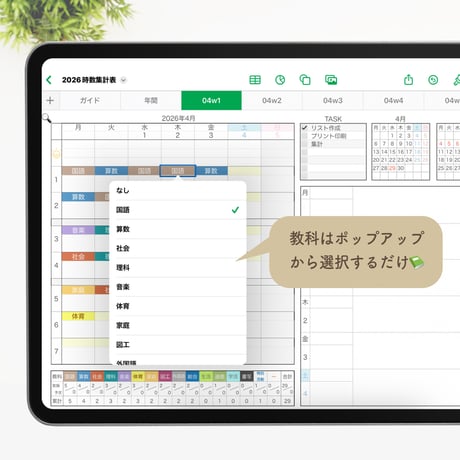Choose なし in the subject popup
Image resolution: width=460 pixels, height=460 pixels.
point(178,190)
